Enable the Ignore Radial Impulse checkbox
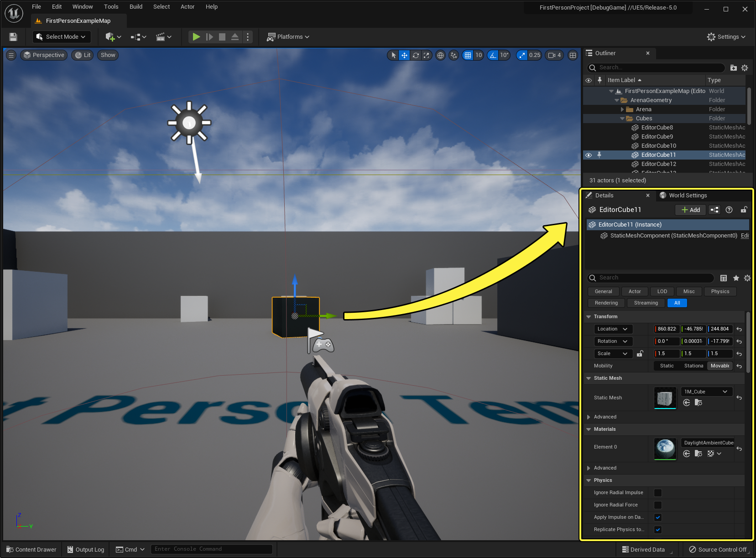Viewport: 756px width, 558px height. click(658, 493)
